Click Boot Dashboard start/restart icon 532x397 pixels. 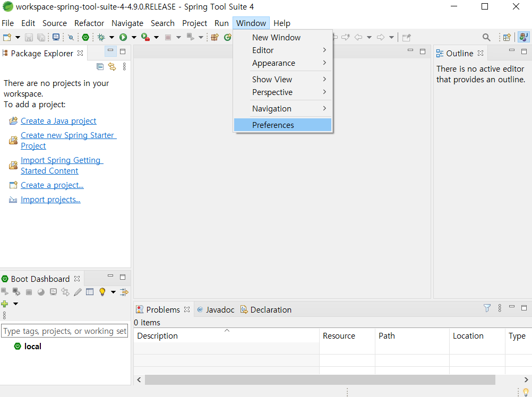[x=4, y=291]
